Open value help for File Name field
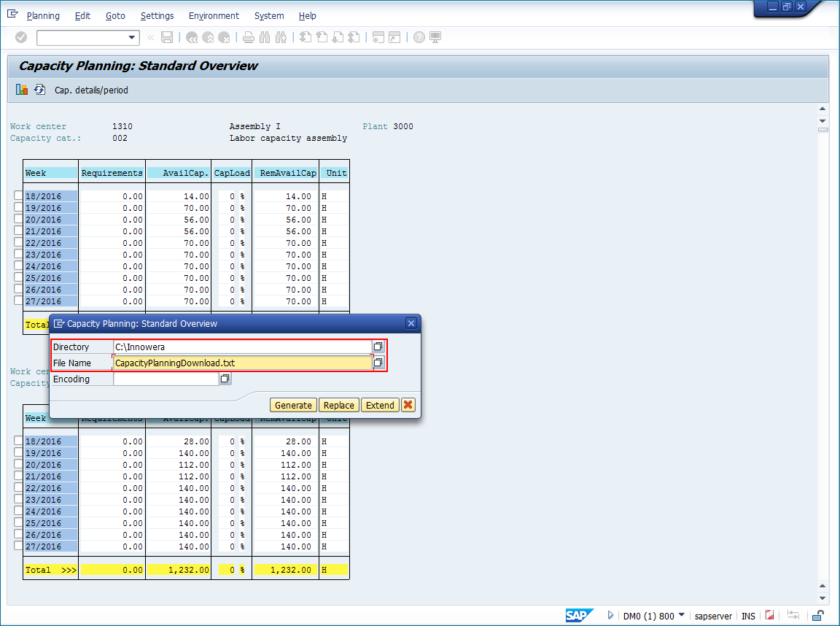Screen dimensions: 840x626 point(378,363)
